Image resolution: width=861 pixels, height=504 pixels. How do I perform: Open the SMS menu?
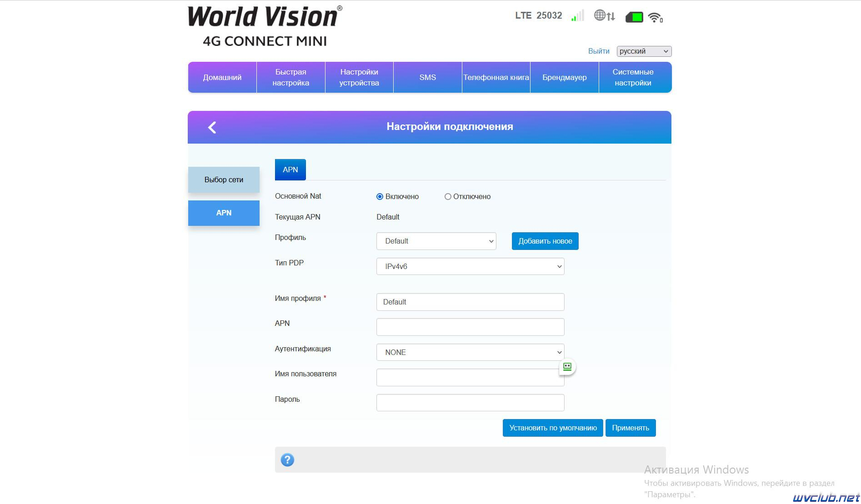428,78
